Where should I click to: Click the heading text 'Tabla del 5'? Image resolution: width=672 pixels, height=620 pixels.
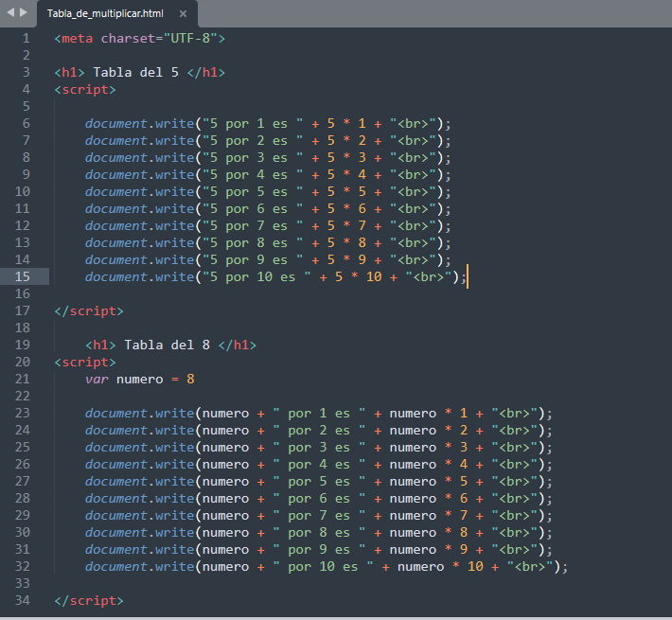point(136,72)
